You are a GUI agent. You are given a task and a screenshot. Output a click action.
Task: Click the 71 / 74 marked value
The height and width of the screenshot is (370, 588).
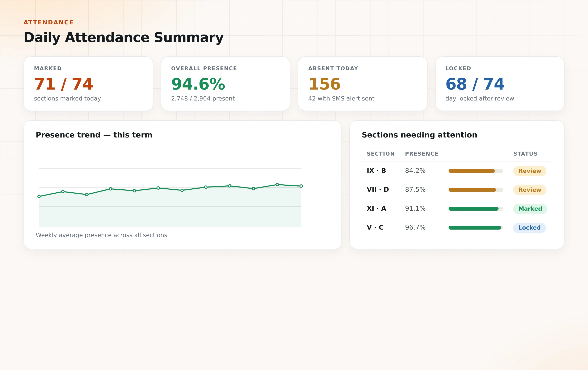pos(63,84)
